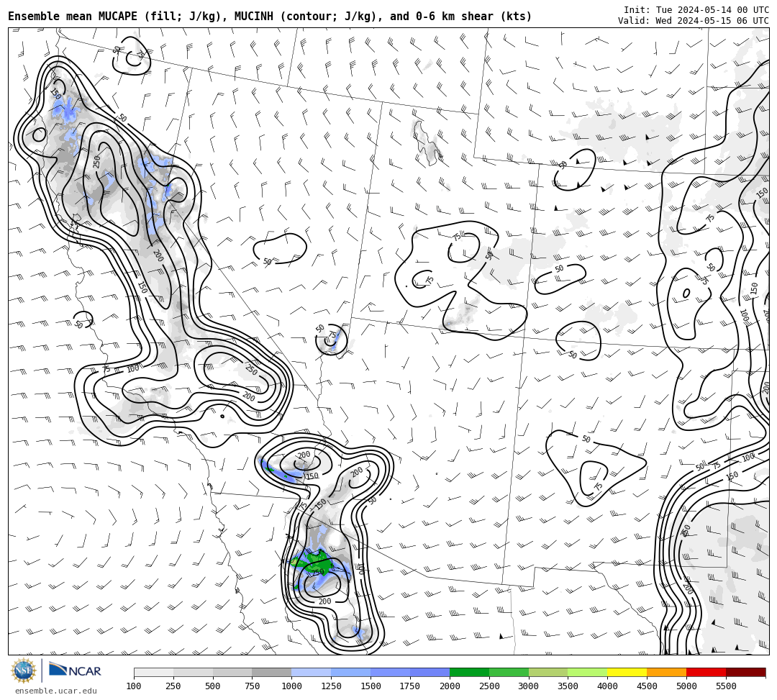Click the yellow 4000 colorbar segment
The width and height of the screenshot is (777, 700).
tap(627, 672)
